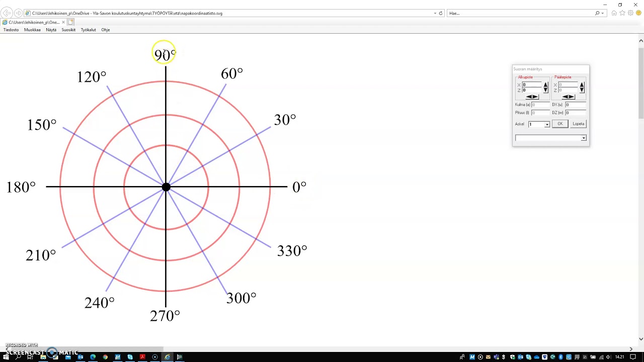Expand the bottom combo box in Suoran määritys
644x362 pixels.
click(x=584, y=138)
